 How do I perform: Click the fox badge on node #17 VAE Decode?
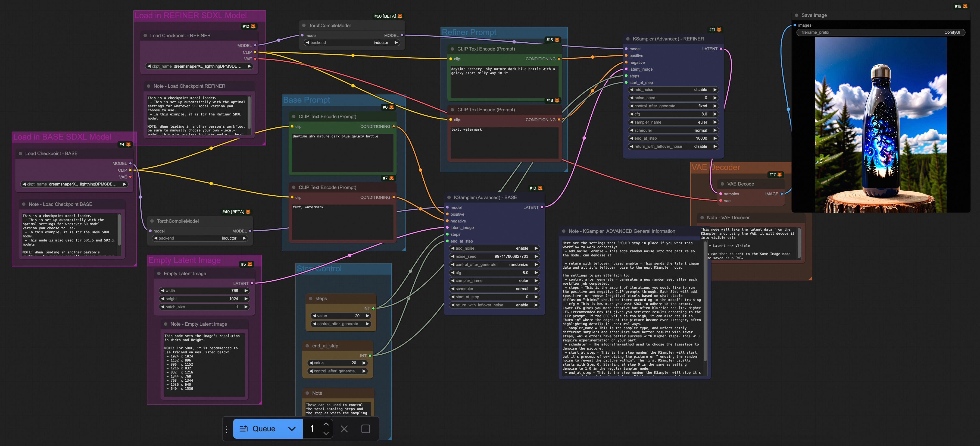point(779,175)
